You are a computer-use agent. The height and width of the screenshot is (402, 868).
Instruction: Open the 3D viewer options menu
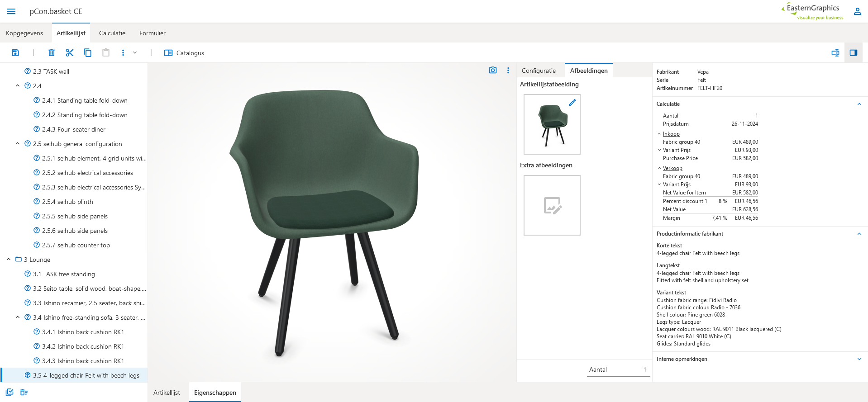(x=508, y=70)
